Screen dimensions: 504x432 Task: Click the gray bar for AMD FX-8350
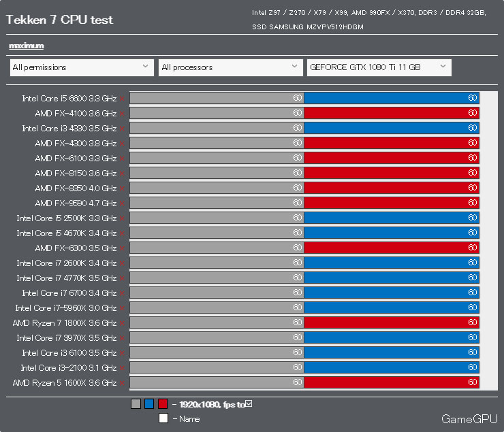pyautogui.click(x=217, y=188)
